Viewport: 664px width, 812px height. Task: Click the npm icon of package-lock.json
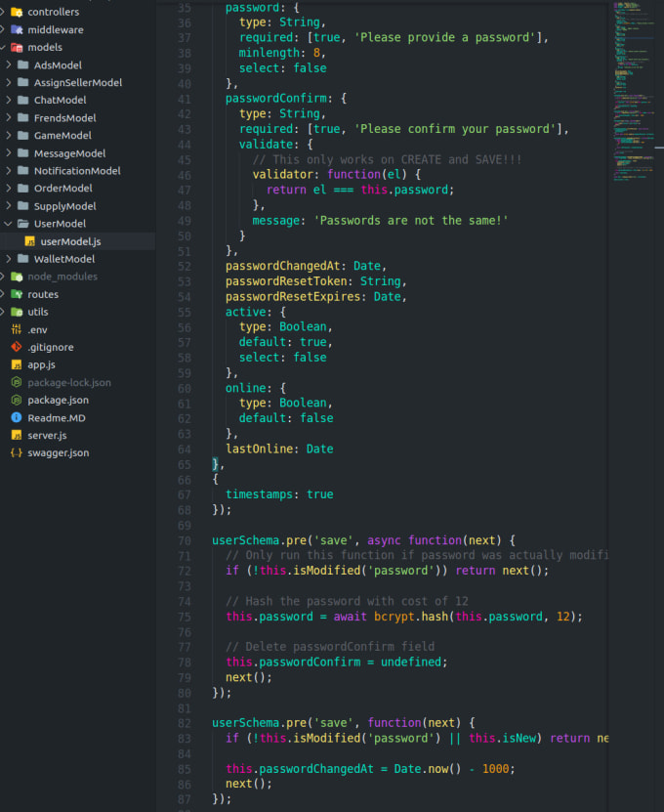tap(17, 382)
